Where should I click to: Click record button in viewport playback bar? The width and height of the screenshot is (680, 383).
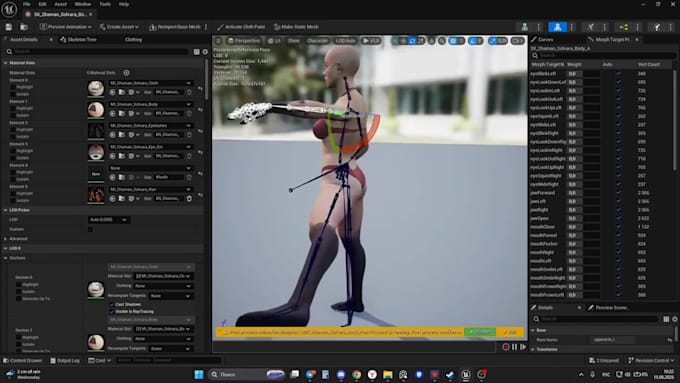pos(506,347)
